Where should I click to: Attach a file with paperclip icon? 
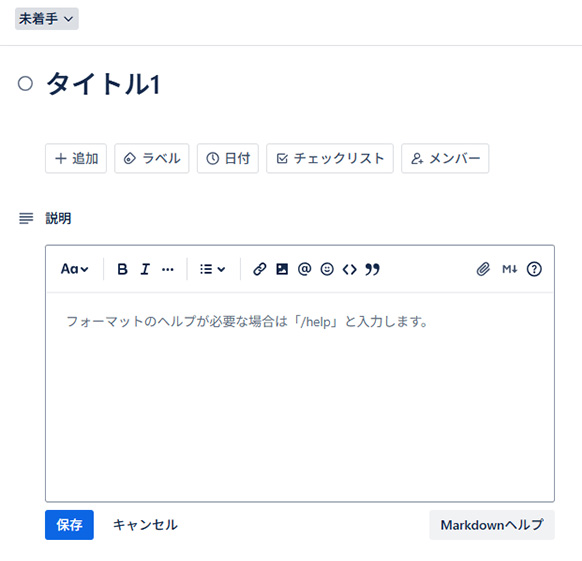point(483,269)
